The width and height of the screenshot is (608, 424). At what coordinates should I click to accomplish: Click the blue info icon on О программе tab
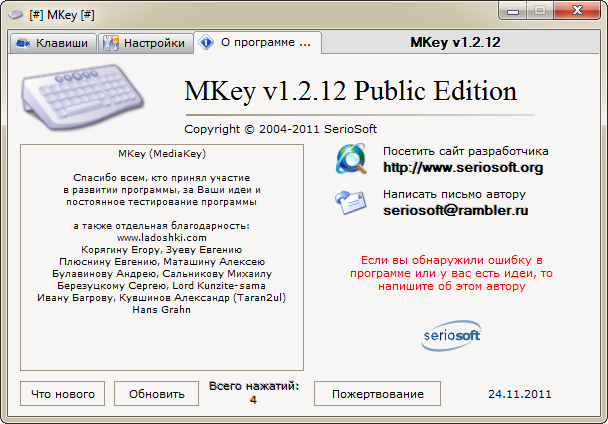206,42
